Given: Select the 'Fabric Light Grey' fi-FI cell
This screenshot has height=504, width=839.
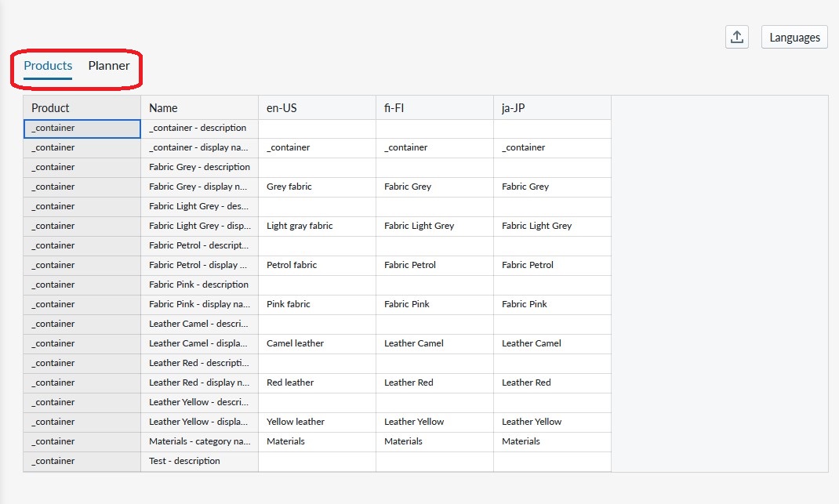Looking at the screenshot, I should [435, 227].
